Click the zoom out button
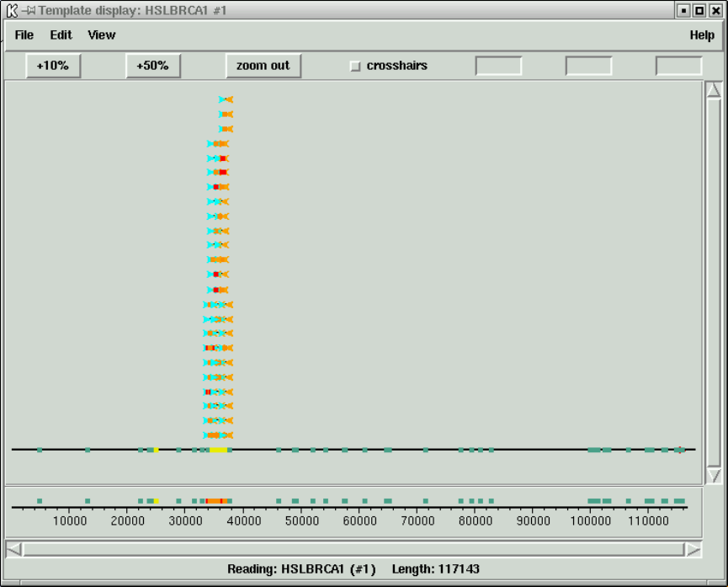The height and width of the screenshot is (587, 728). click(x=263, y=66)
